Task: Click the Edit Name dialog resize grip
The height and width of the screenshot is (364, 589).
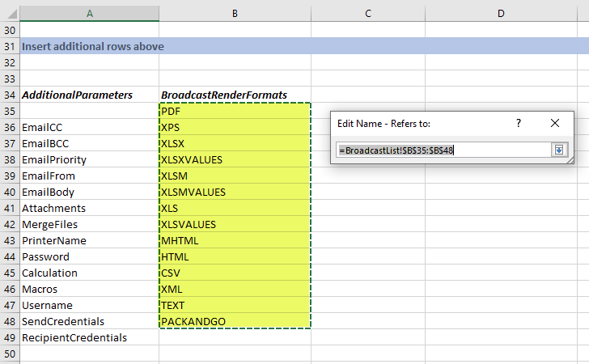Action: pyautogui.click(x=570, y=160)
